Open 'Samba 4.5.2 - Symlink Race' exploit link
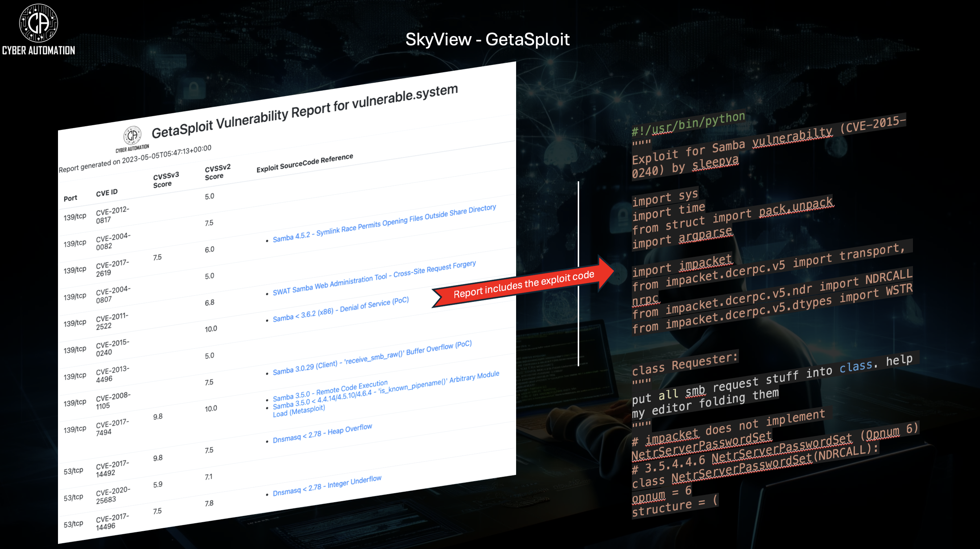This screenshot has height=549, width=980. point(384,223)
